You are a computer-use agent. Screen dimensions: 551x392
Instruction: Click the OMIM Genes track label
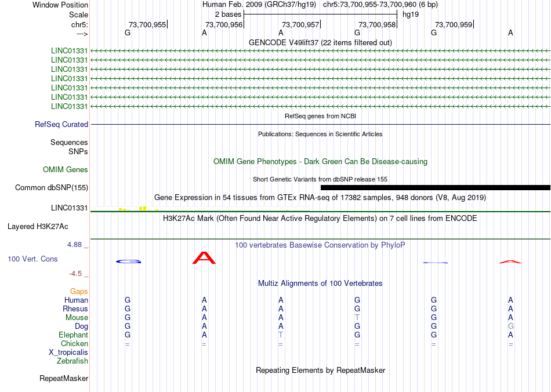click(65, 170)
